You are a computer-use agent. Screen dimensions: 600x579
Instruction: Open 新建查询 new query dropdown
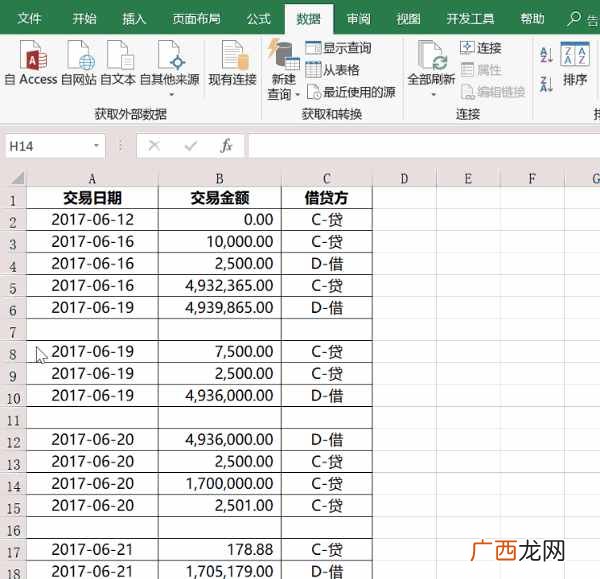(x=283, y=70)
